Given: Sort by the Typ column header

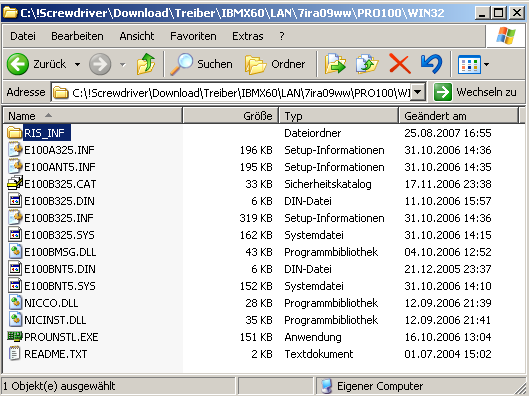Looking at the screenshot, I should [x=339, y=116].
